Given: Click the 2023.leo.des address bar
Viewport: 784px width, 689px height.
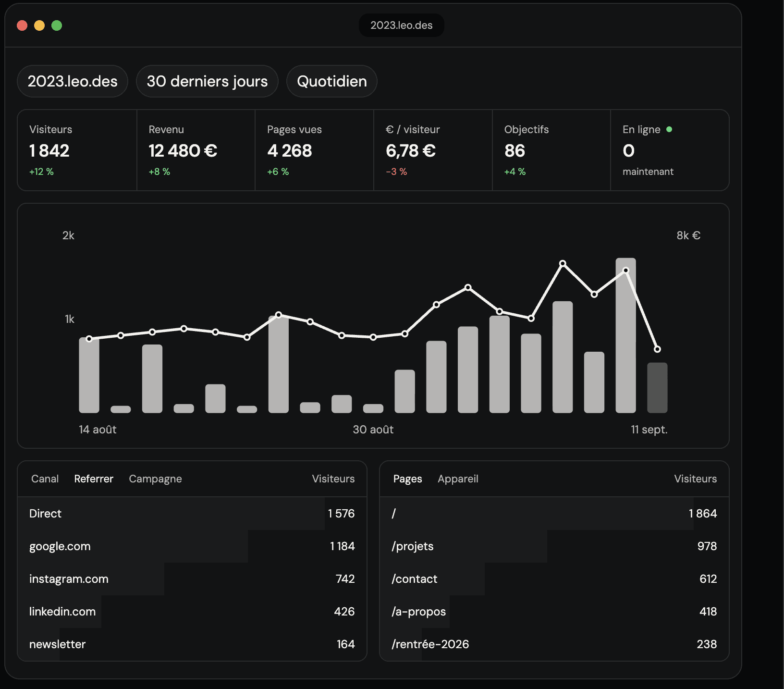Looking at the screenshot, I should (x=402, y=25).
